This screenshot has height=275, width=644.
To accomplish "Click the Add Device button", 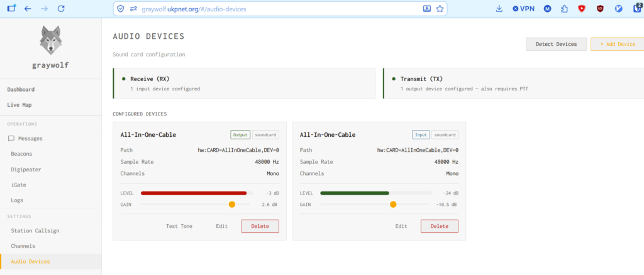I will pyautogui.click(x=618, y=44).
